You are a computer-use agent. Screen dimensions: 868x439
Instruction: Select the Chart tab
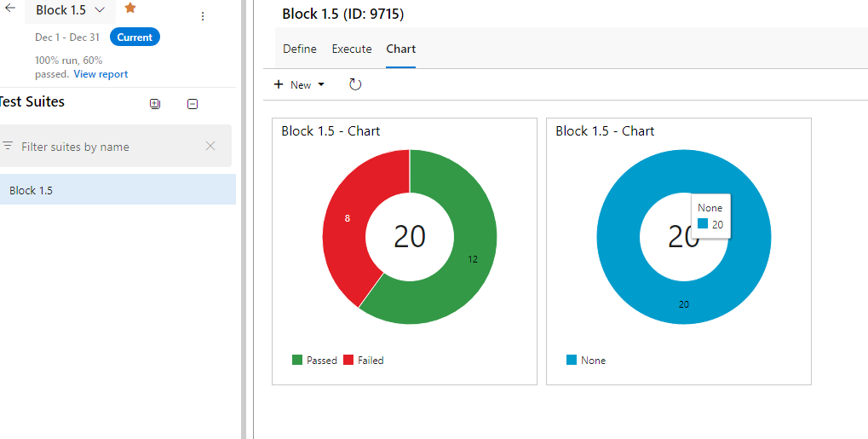point(401,49)
